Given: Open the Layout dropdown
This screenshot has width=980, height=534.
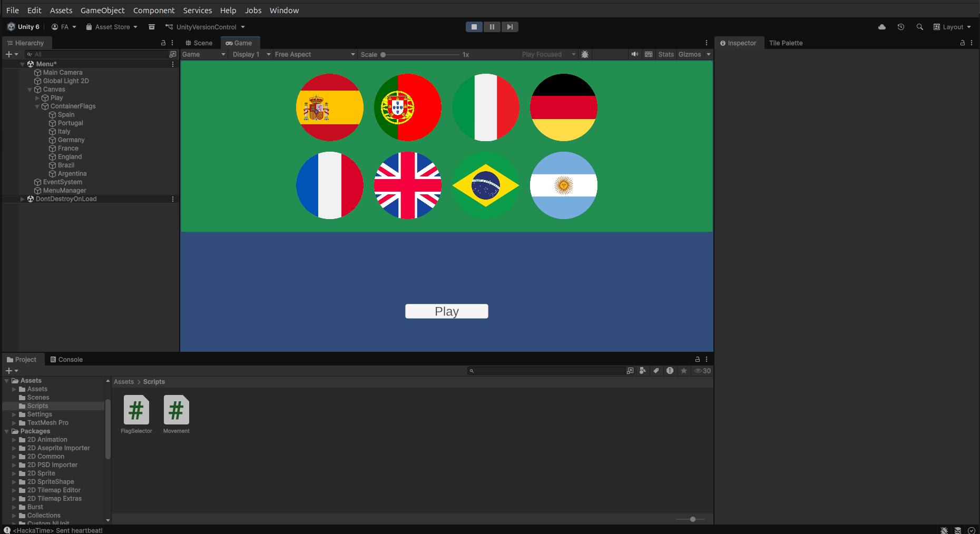Looking at the screenshot, I should 952,27.
